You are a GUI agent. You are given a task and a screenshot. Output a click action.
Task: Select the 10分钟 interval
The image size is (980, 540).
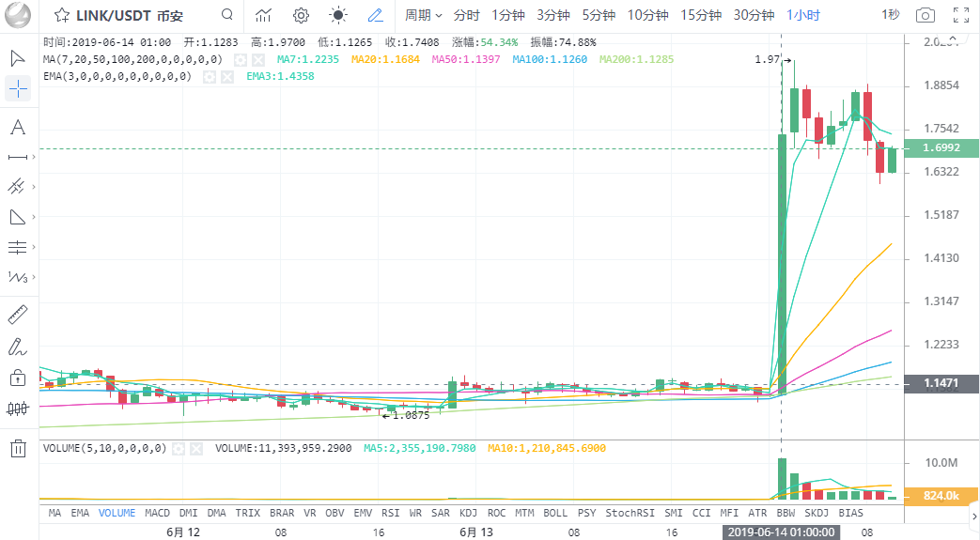tap(648, 15)
